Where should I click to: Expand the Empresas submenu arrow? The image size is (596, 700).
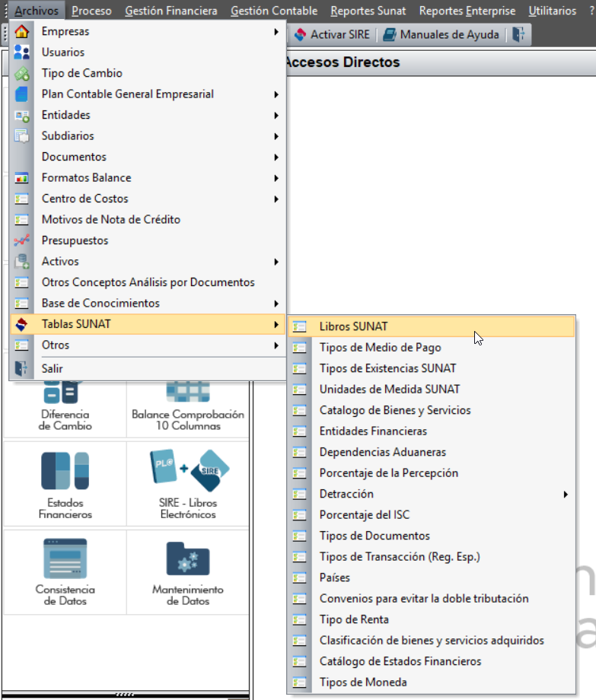276,32
